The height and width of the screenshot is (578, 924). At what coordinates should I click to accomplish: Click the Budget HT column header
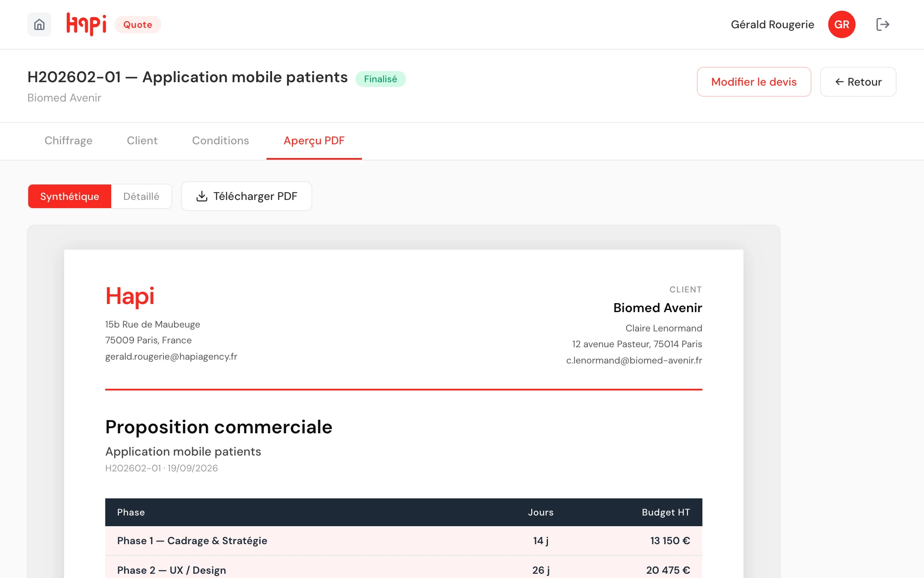click(x=666, y=512)
